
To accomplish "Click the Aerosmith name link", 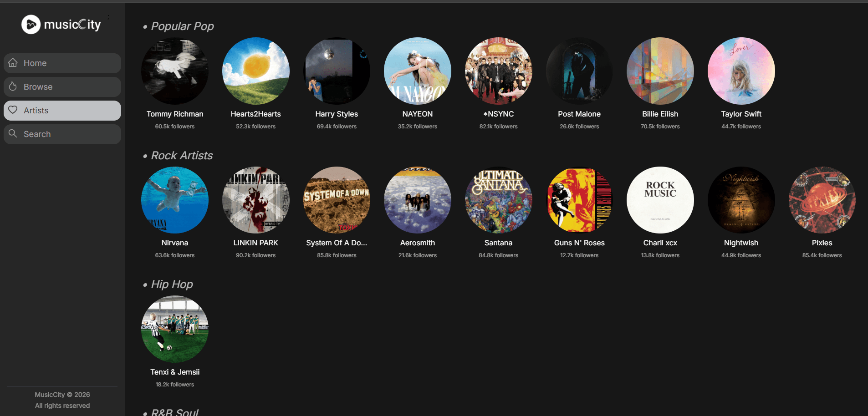I will (x=418, y=243).
